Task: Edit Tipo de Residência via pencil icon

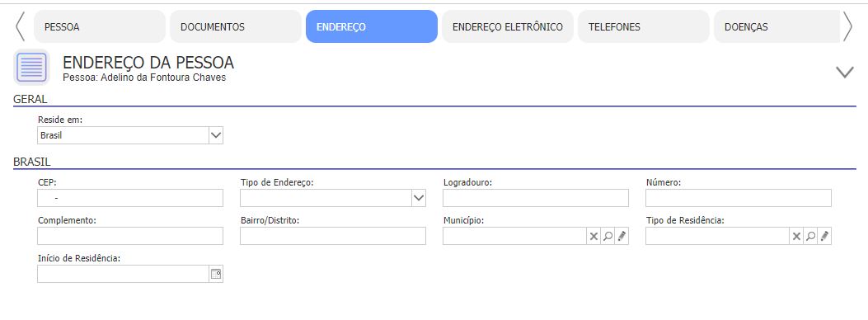Action: coord(824,237)
